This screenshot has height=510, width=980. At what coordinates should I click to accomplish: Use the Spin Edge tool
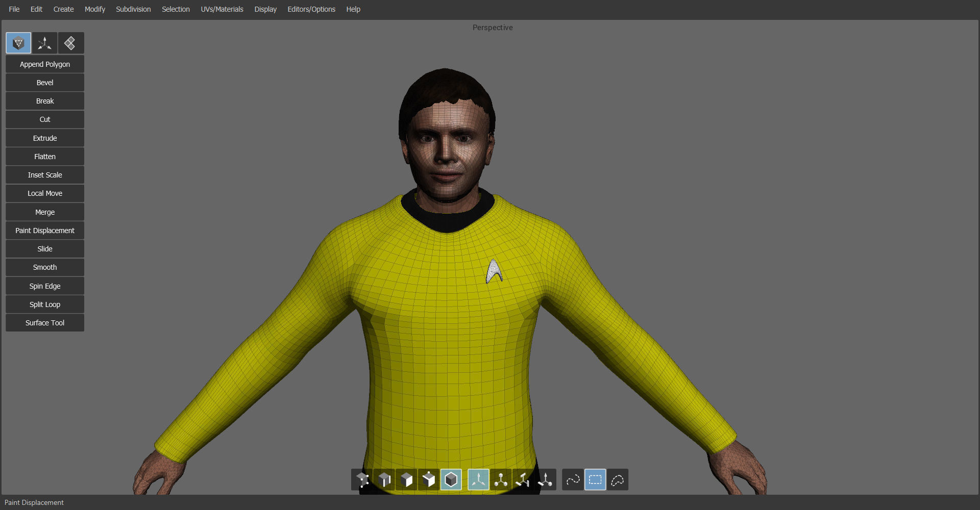coord(45,286)
